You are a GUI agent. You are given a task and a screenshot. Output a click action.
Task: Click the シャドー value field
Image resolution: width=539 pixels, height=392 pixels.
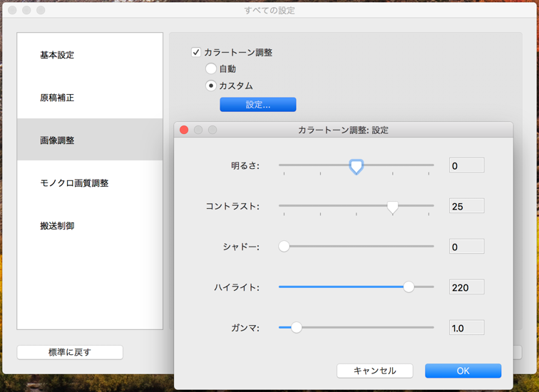pos(466,247)
